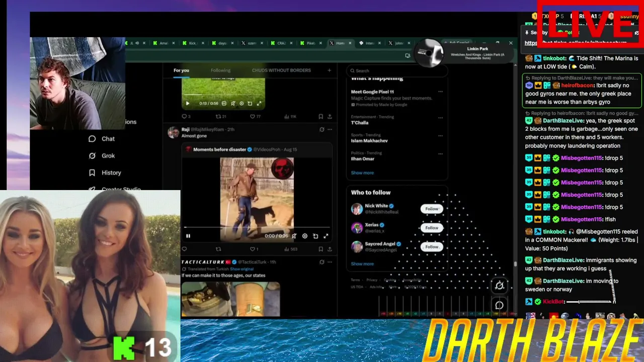Reply to Raji's Almost gone post
The width and height of the screenshot is (644, 362).
(x=184, y=249)
